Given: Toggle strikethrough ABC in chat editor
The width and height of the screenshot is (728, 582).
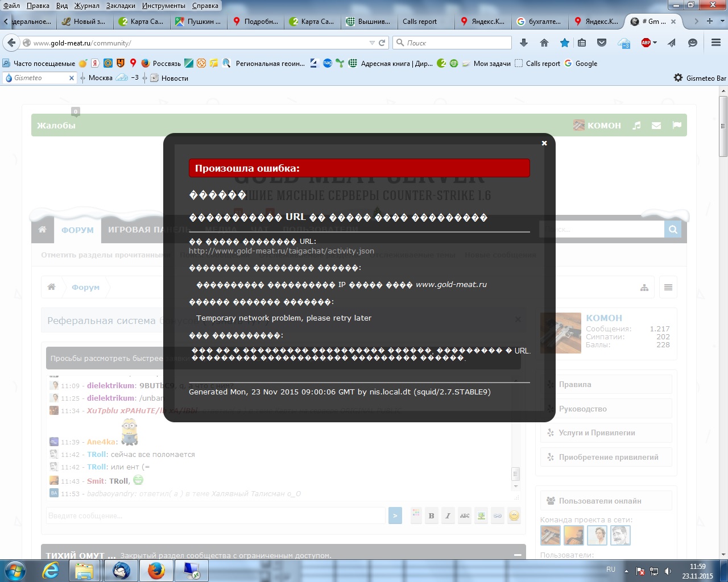Looking at the screenshot, I should [x=465, y=516].
